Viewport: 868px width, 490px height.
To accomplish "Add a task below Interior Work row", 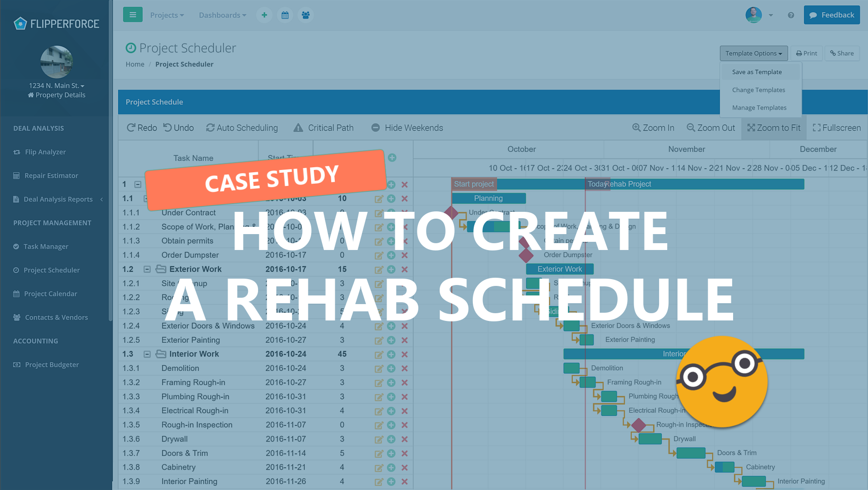I will pos(391,354).
